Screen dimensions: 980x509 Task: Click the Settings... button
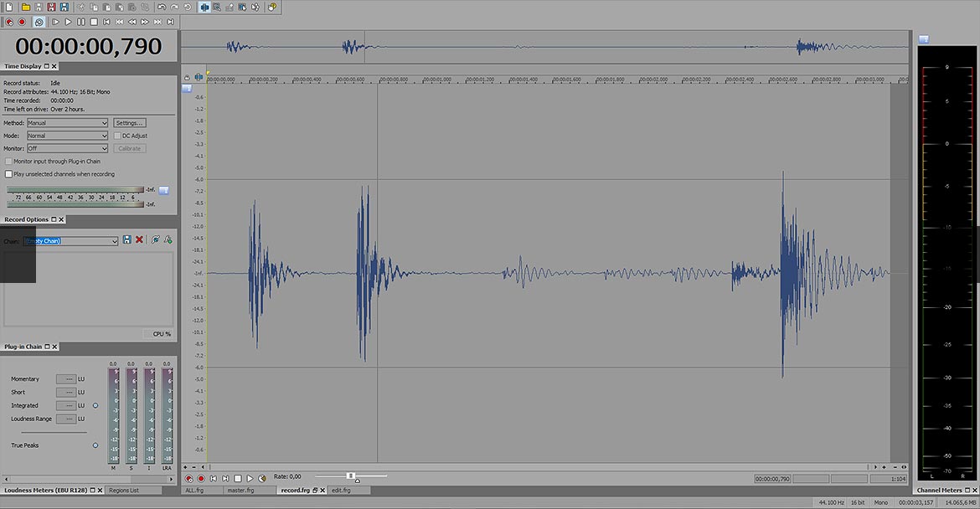(130, 123)
